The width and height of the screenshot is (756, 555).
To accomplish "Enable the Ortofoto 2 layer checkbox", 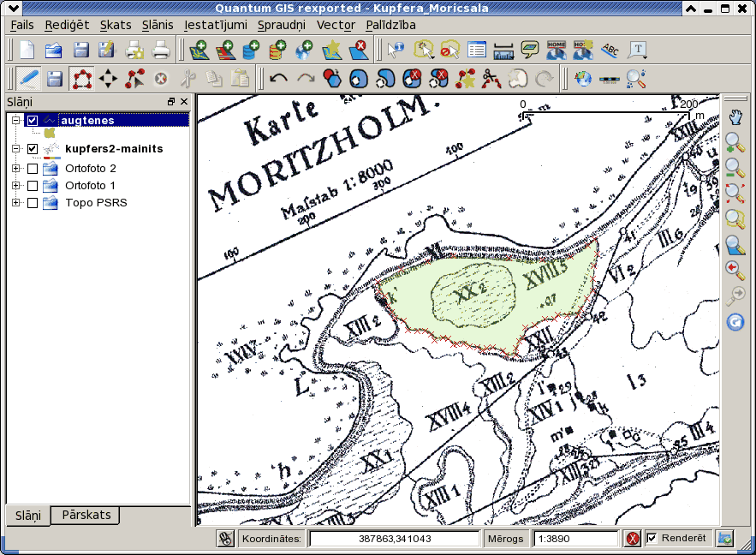I will pyautogui.click(x=33, y=169).
